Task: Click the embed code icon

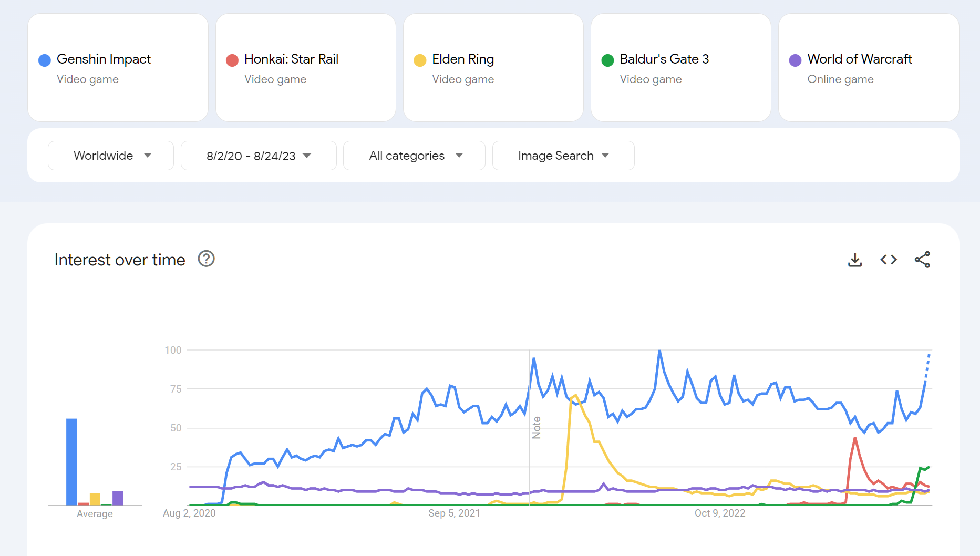Action: point(889,260)
